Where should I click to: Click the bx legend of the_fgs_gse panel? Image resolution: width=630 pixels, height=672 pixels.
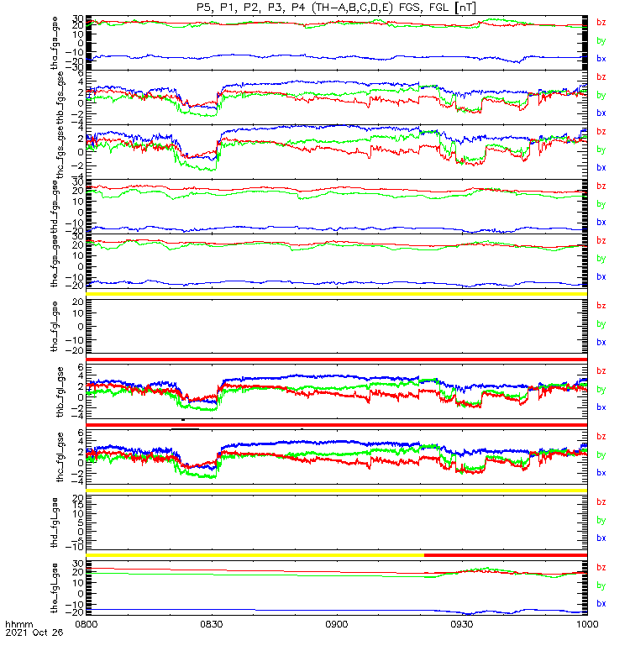pos(601,277)
